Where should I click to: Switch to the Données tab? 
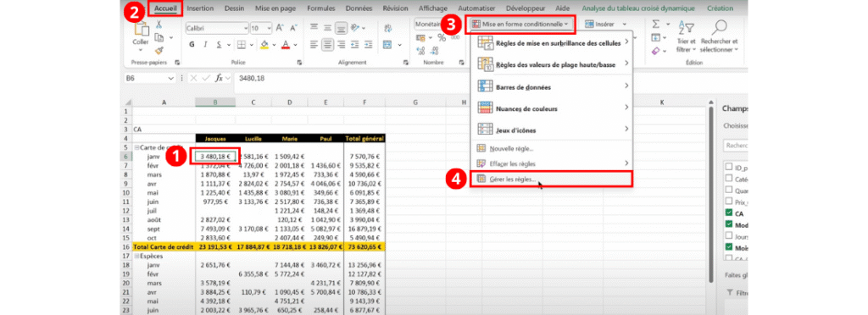click(359, 8)
